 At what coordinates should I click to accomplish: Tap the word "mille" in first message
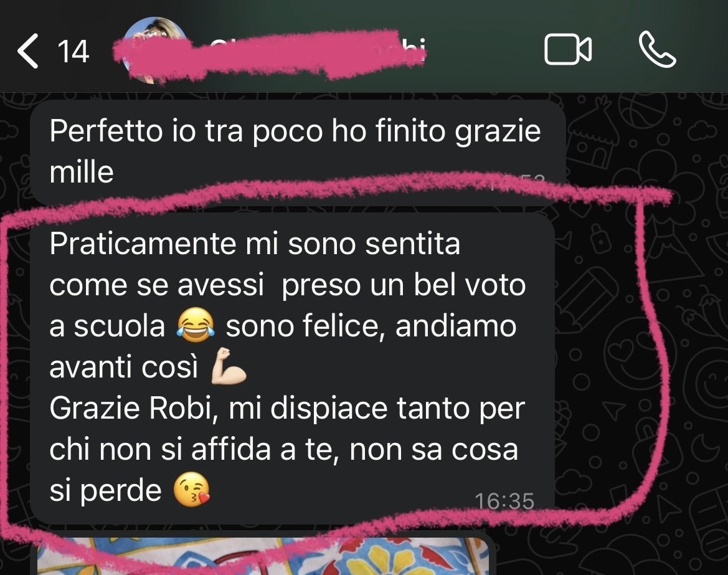point(82,173)
